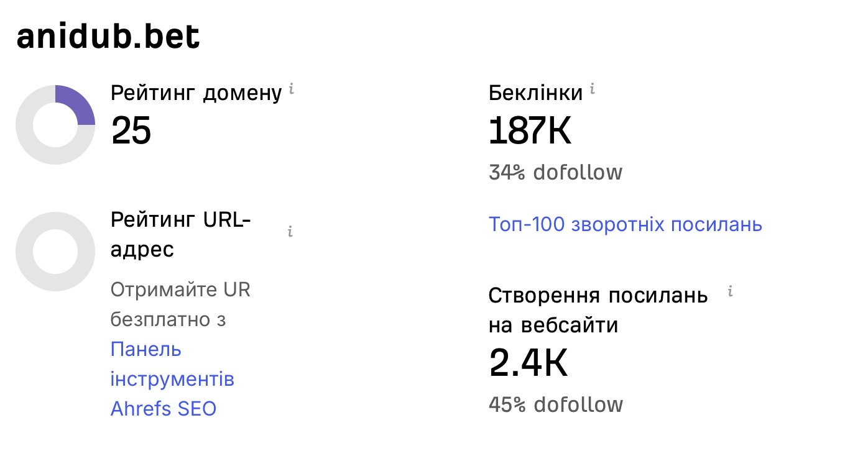The image size is (868, 451).
Task: Click the Беклінки label
Action: coord(536,93)
